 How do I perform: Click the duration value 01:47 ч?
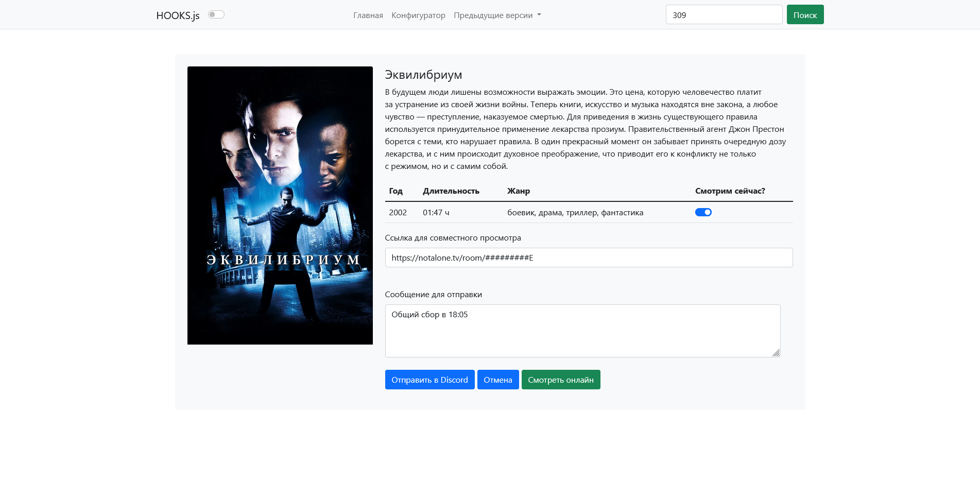[436, 212]
